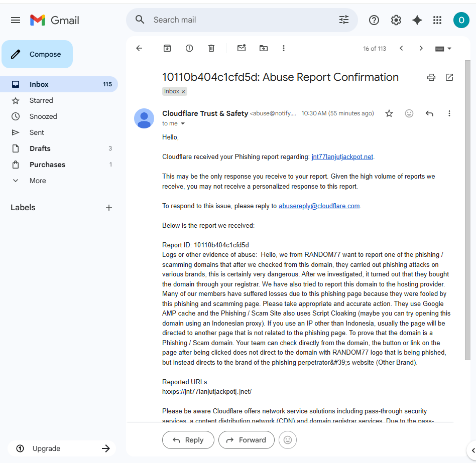The image size is (476, 463).
Task: Open the Snoozed folder
Action: [59, 116]
